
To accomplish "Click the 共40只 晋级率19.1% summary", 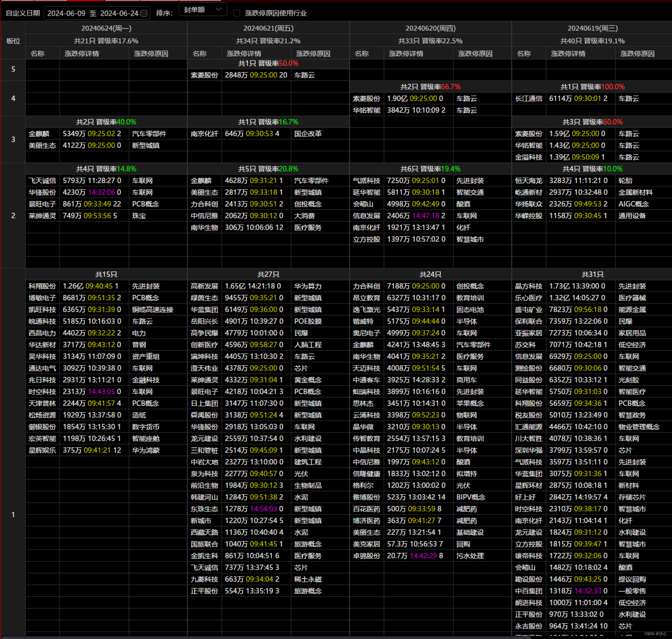I will click(x=592, y=41).
